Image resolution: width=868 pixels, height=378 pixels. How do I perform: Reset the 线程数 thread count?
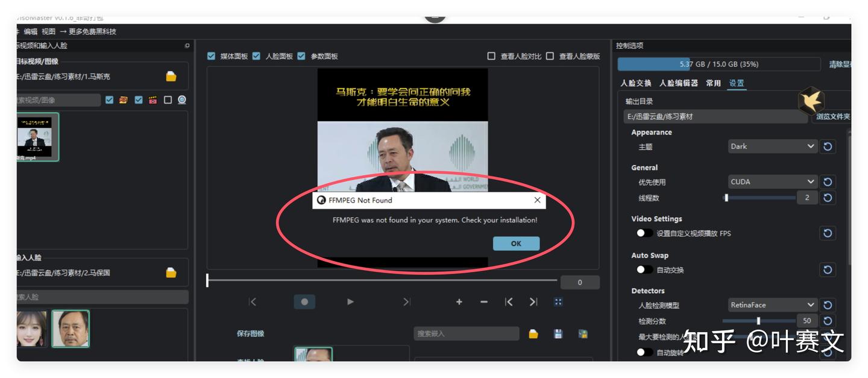[x=828, y=198]
